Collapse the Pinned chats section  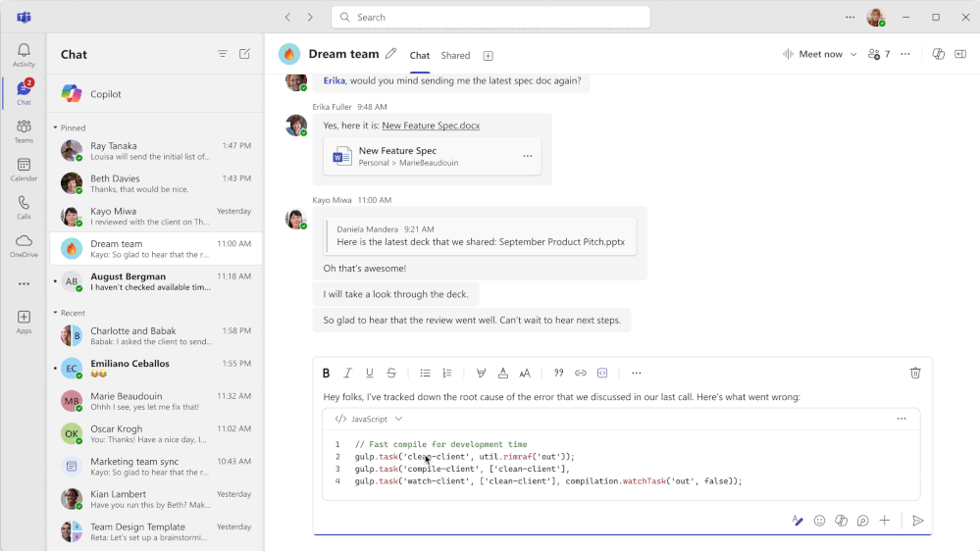tap(55, 127)
